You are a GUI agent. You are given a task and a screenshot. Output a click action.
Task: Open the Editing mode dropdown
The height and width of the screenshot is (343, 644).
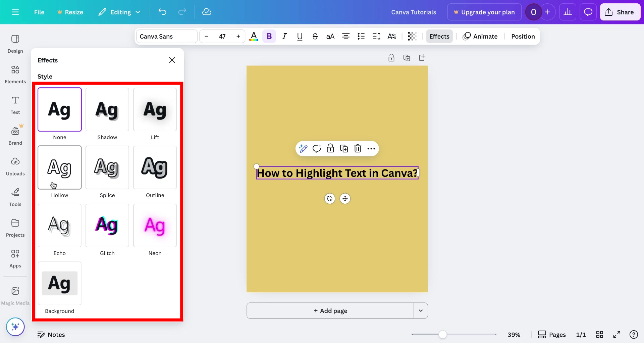click(119, 12)
